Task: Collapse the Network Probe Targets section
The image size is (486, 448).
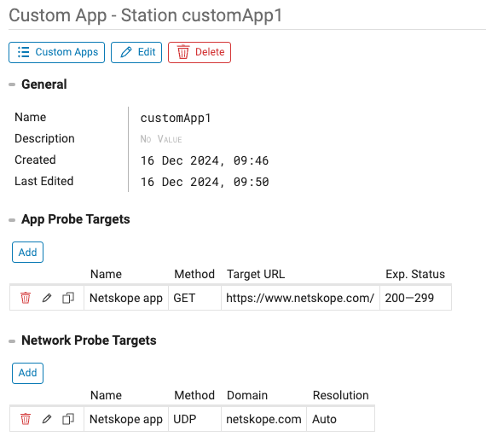Action: click(x=12, y=341)
